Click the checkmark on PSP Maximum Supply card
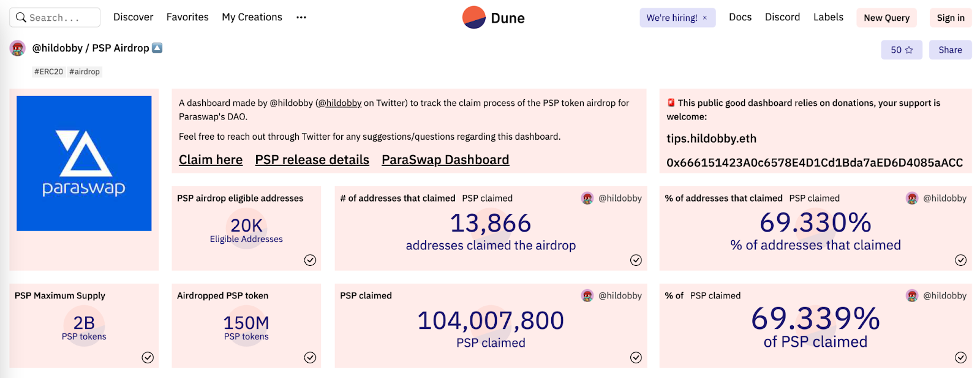 tap(148, 358)
